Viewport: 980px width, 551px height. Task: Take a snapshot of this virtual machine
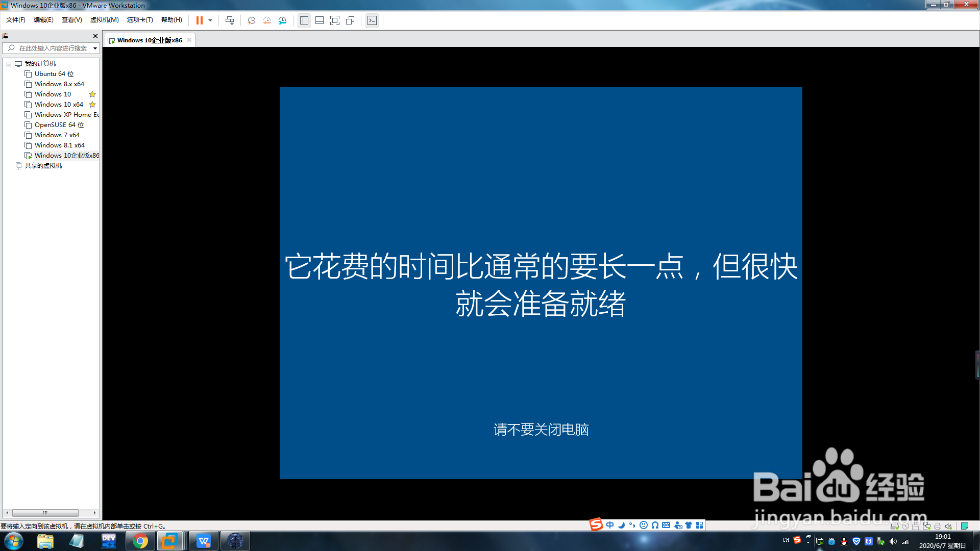[x=251, y=20]
